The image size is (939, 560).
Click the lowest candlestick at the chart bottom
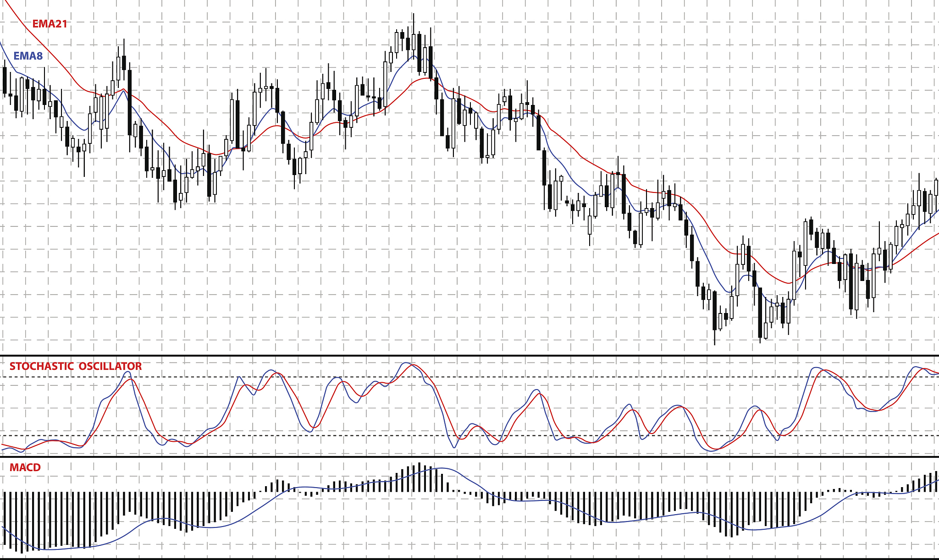point(715,316)
